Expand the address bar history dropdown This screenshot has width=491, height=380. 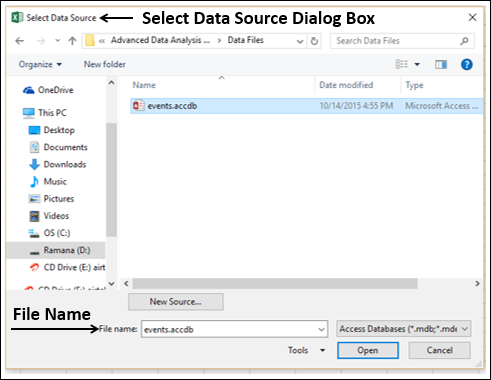pos(300,41)
